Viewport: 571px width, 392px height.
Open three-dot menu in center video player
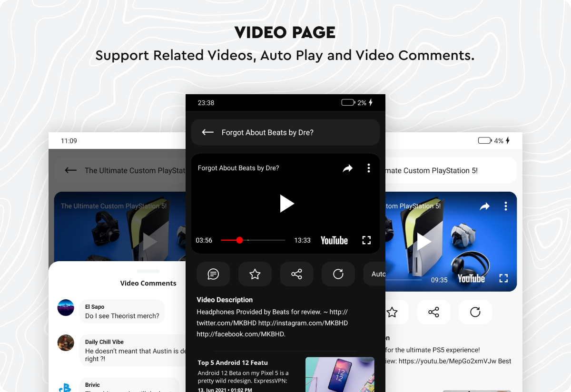[369, 168]
